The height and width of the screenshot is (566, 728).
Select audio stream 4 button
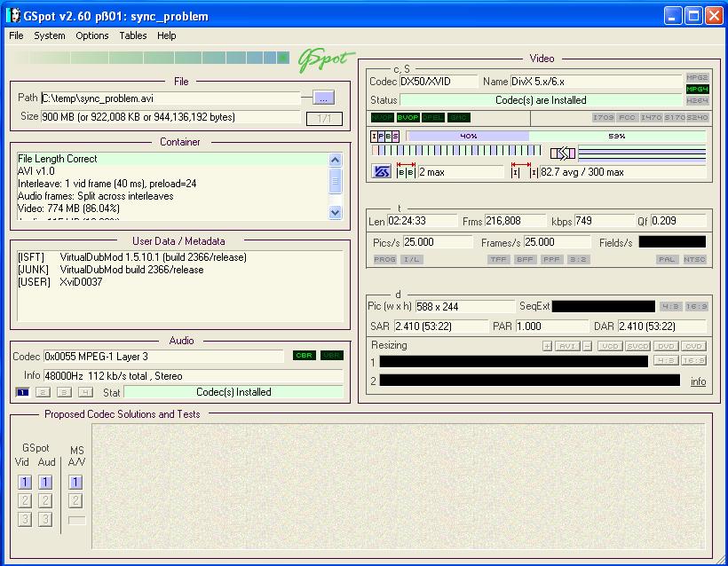[x=85, y=392]
